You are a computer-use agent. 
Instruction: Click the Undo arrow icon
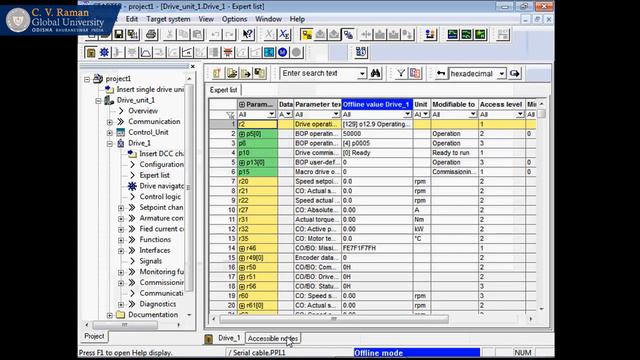216,34
